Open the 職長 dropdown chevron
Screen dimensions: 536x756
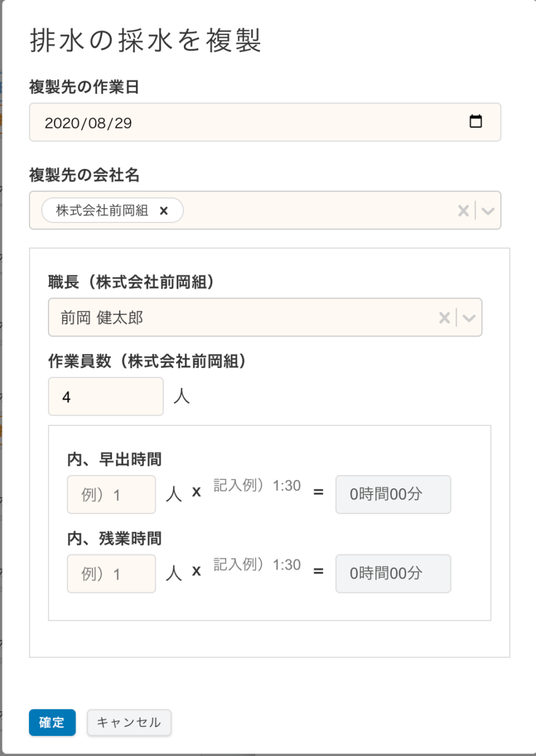[469, 318]
